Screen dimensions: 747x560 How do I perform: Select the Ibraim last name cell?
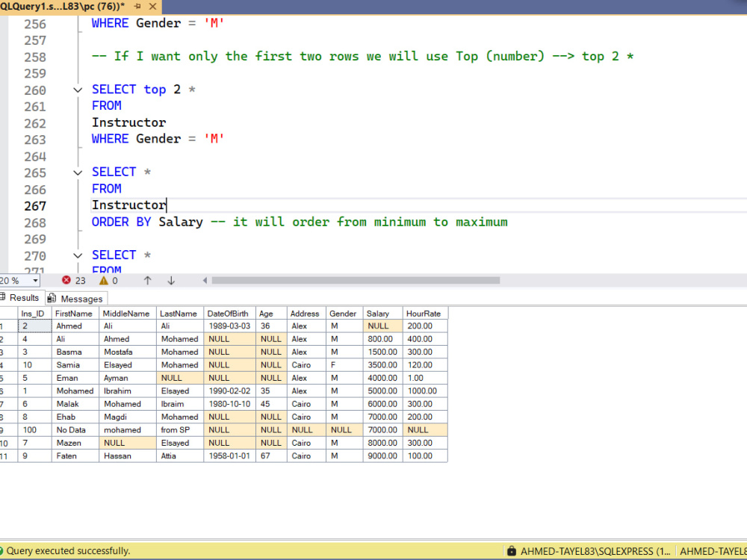[x=180, y=404]
